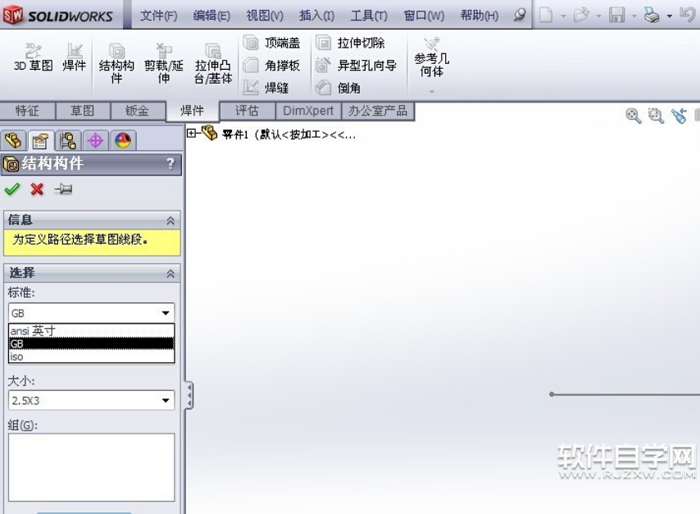Toggle the keep visible pushpin
700x514 pixels.
coord(63,189)
